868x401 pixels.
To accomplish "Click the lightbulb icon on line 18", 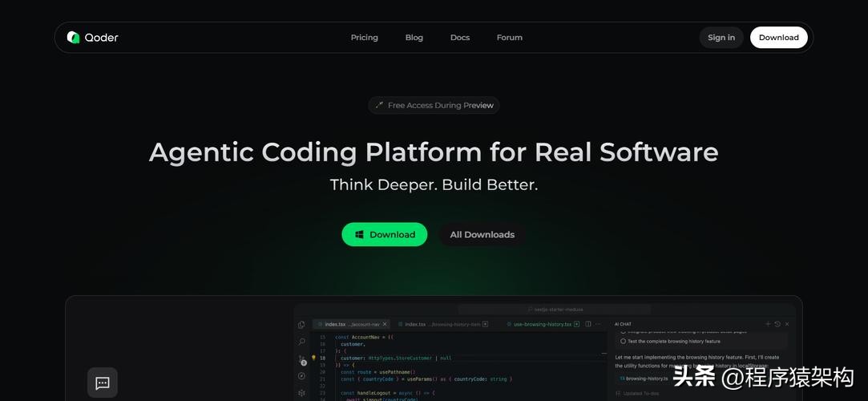I will [314, 358].
